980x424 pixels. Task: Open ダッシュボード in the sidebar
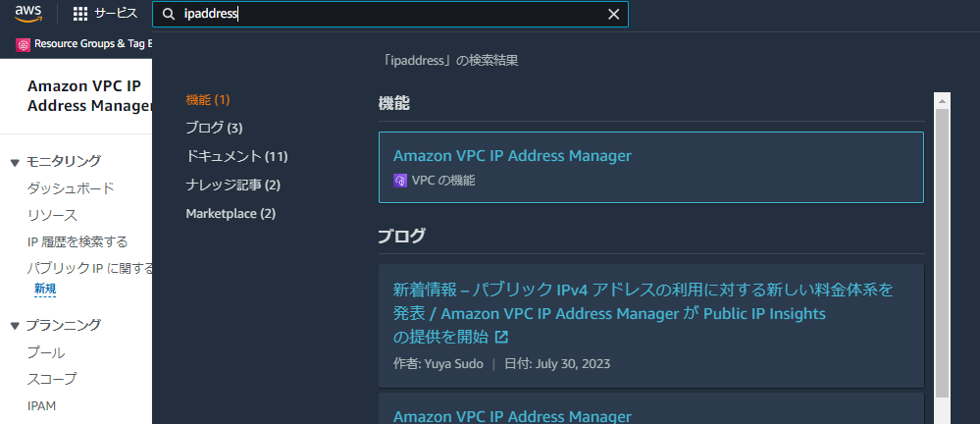click(x=71, y=188)
